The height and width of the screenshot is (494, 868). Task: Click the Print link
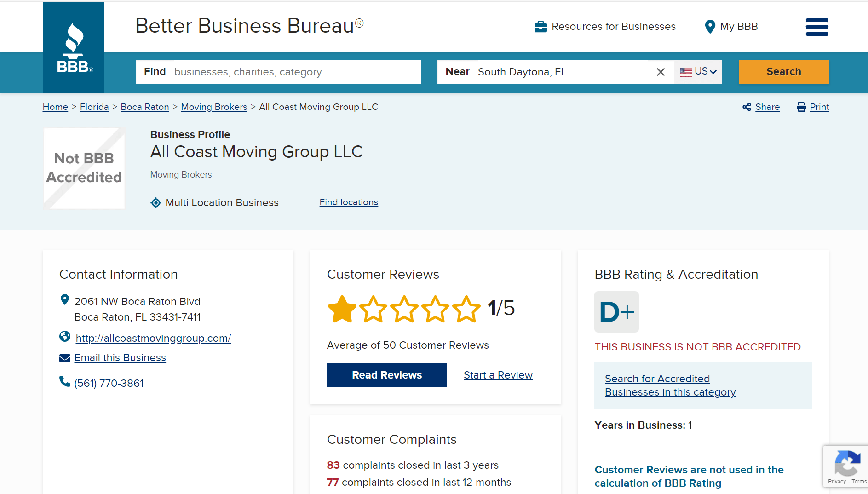click(819, 107)
